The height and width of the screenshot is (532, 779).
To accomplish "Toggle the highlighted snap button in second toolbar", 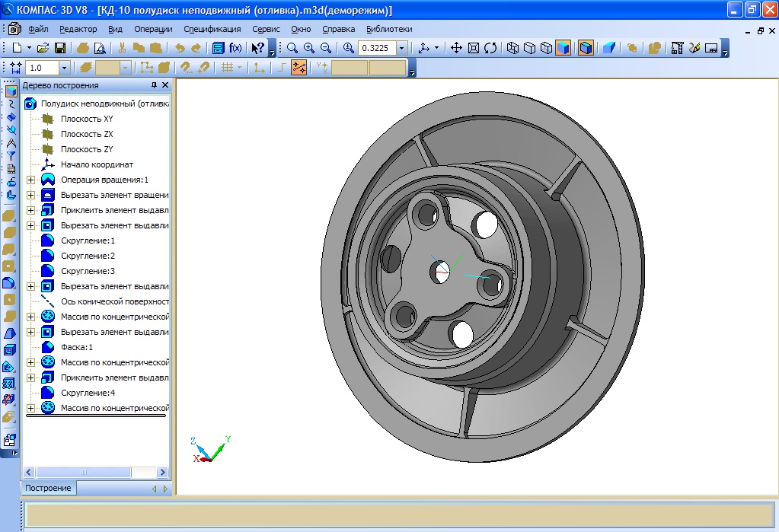I will pyautogui.click(x=299, y=68).
